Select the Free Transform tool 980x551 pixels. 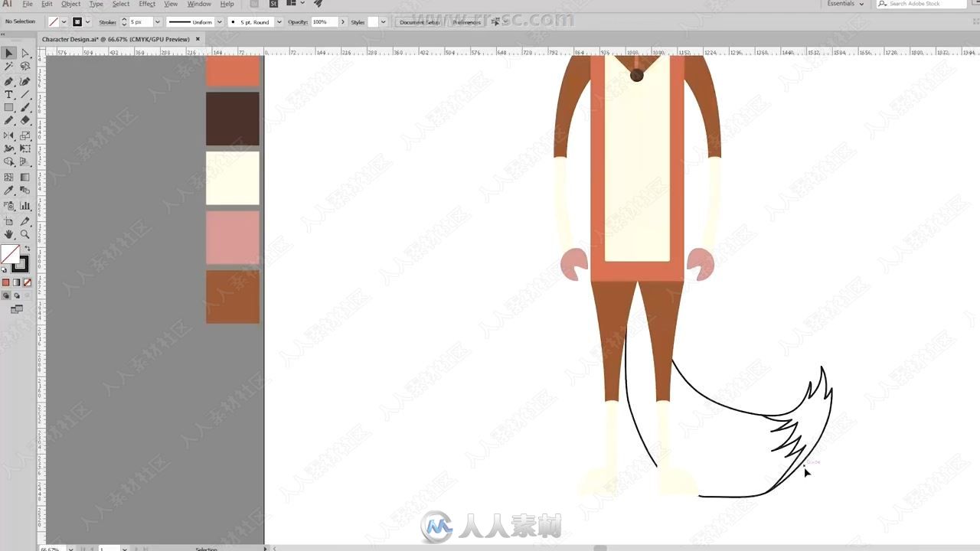pyautogui.click(x=24, y=148)
